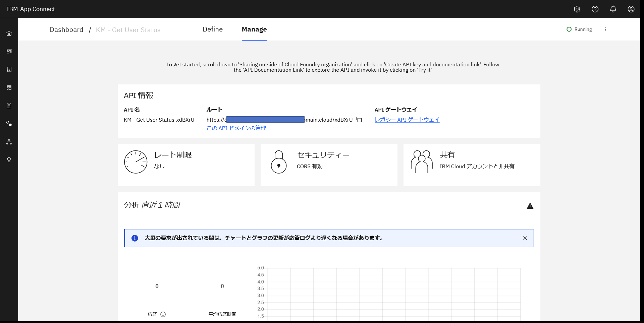Go back to Dashboard breadcrumb
Image resolution: width=644 pixels, height=323 pixels.
point(66,30)
